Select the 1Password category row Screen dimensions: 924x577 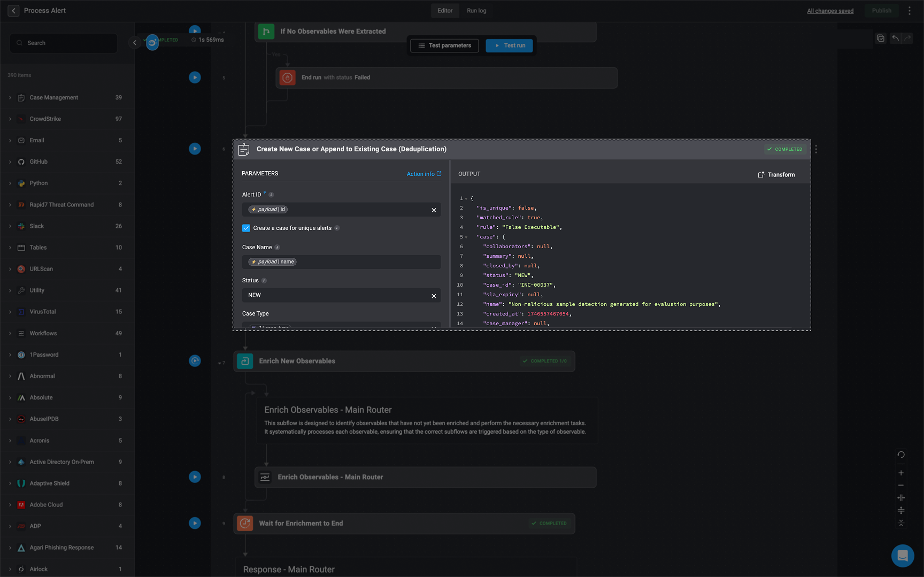(x=67, y=355)
